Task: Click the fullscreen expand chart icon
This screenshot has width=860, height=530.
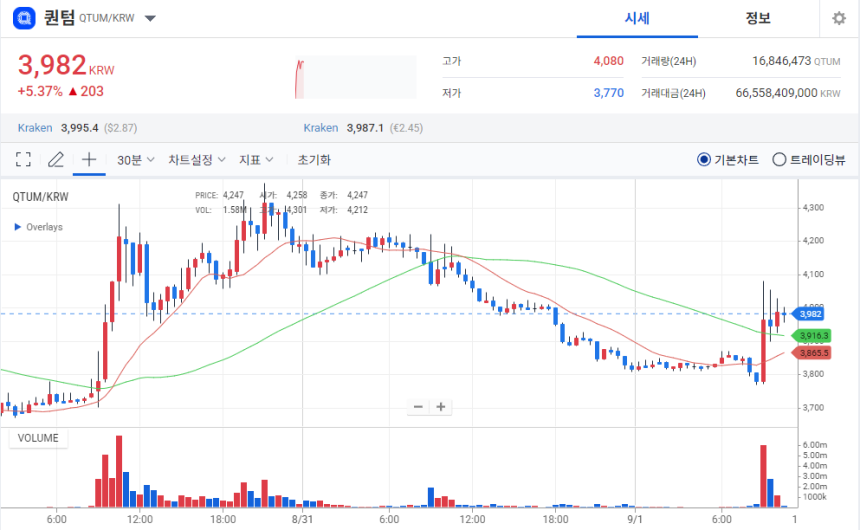Action: click(23, 160)
